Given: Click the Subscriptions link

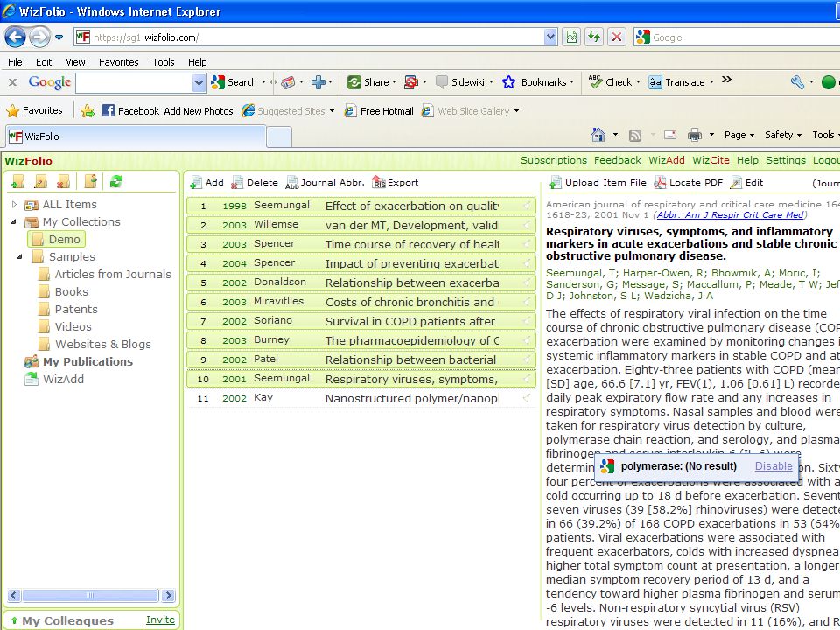Looking at the screenshot, I should click(553, 160).
